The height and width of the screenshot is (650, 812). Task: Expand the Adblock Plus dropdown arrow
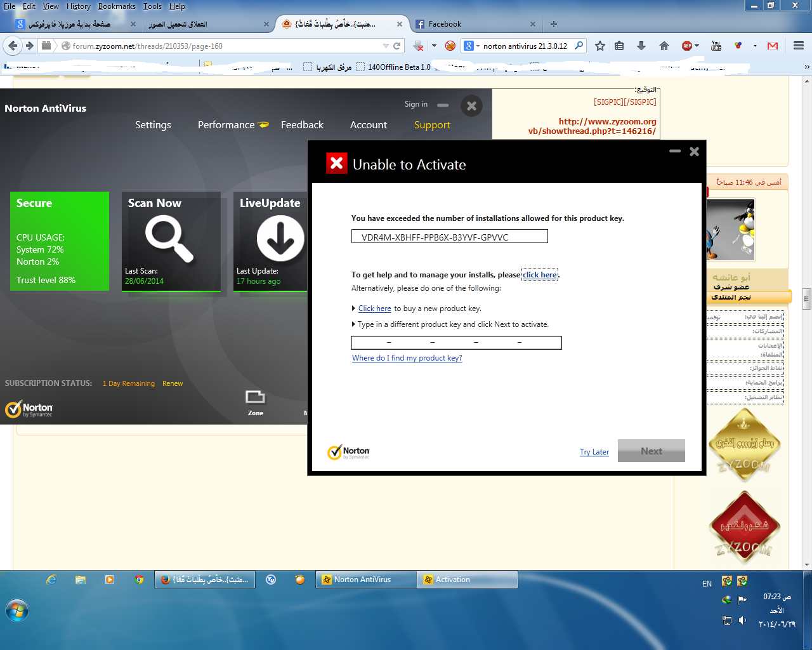tap(697, 46)
